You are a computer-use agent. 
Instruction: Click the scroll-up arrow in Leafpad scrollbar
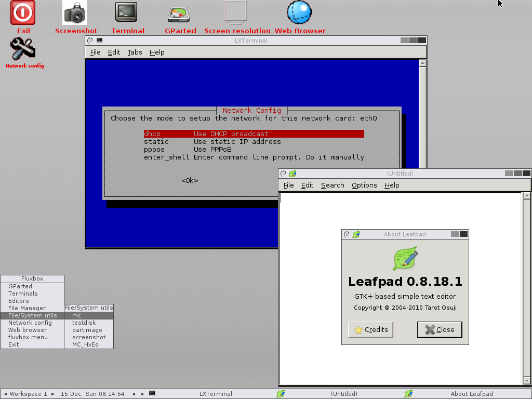527,196
